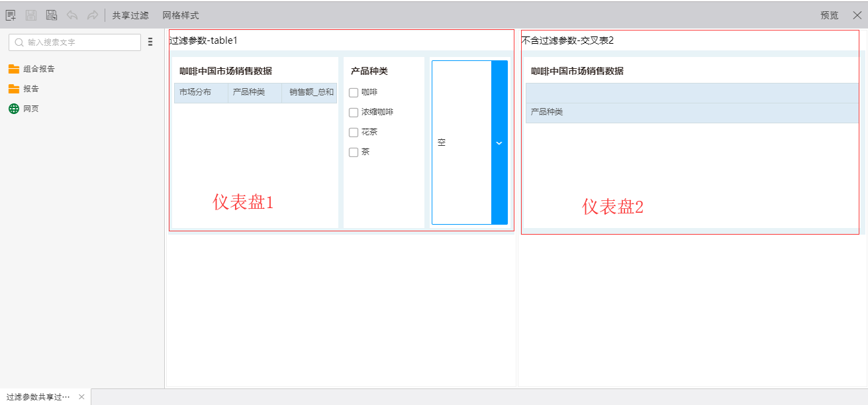The width and height of the screenshot is (868, 405).
Task: Click the save-as icon in toolbar
Action: (51, 15)
